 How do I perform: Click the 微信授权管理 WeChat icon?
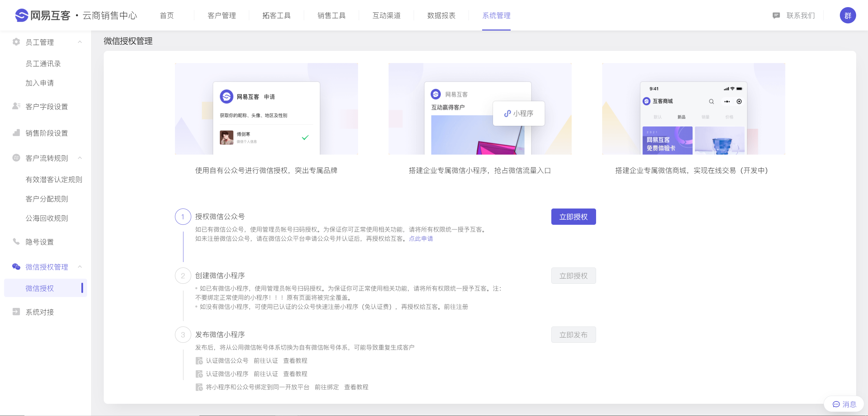click(16, 266)
